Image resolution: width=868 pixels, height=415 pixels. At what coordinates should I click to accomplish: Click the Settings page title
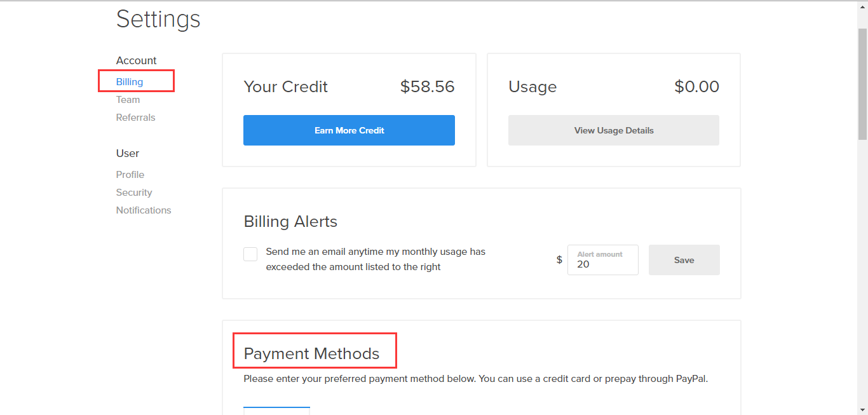(x=158, y=19)
